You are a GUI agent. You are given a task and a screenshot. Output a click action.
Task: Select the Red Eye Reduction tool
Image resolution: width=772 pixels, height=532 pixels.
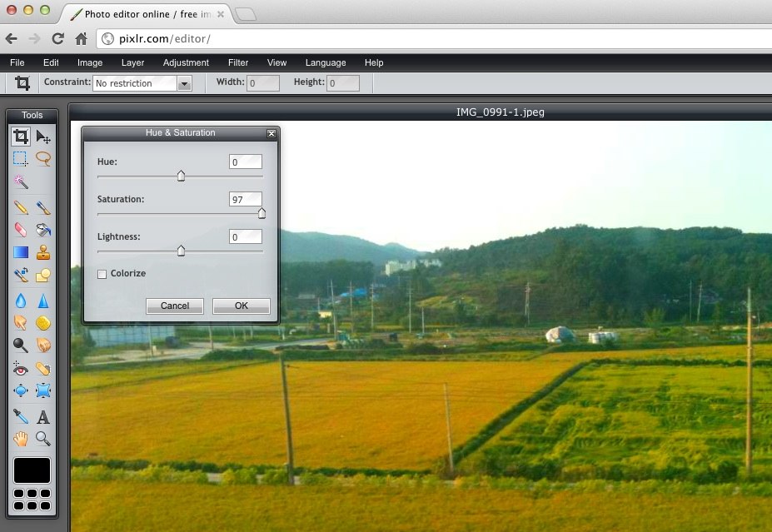pyautogui.click(x=21, y=369)
